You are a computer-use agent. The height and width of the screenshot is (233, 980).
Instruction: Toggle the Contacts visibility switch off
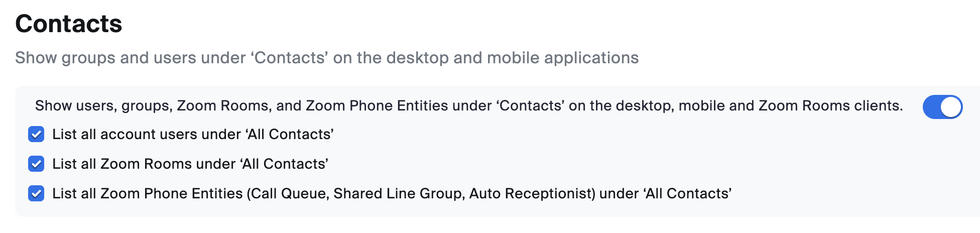(x=942, y=107)
